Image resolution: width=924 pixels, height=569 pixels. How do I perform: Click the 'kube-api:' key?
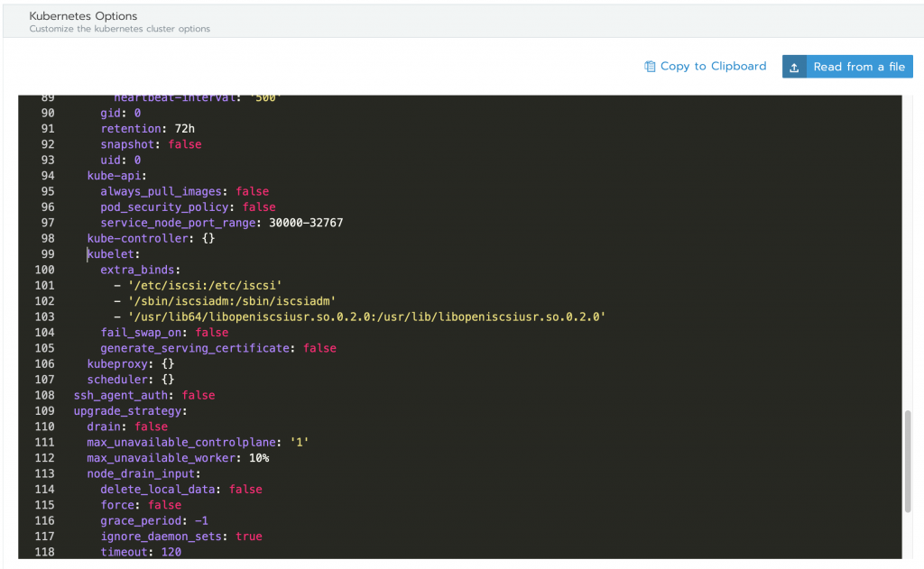pos(116,176)
